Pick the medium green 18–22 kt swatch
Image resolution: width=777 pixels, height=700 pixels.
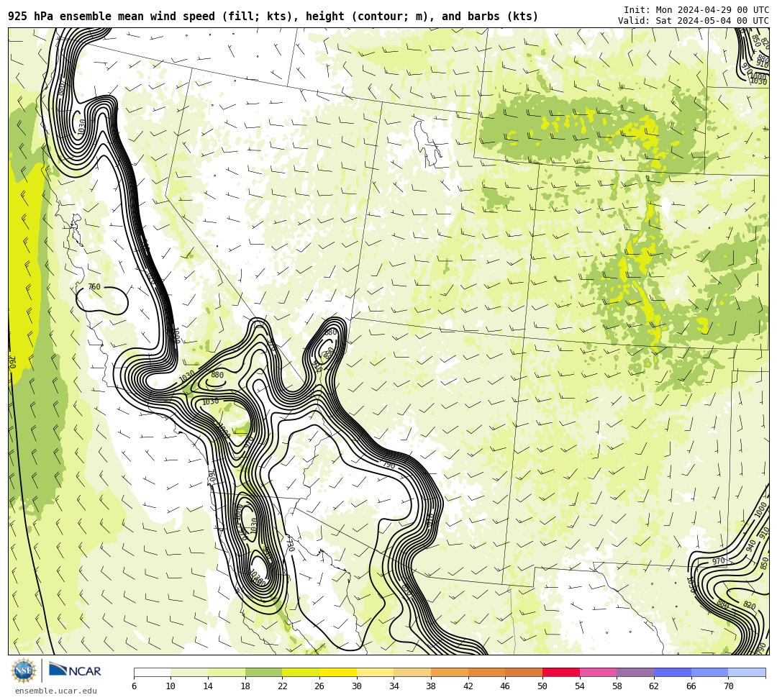click(263, 672)
